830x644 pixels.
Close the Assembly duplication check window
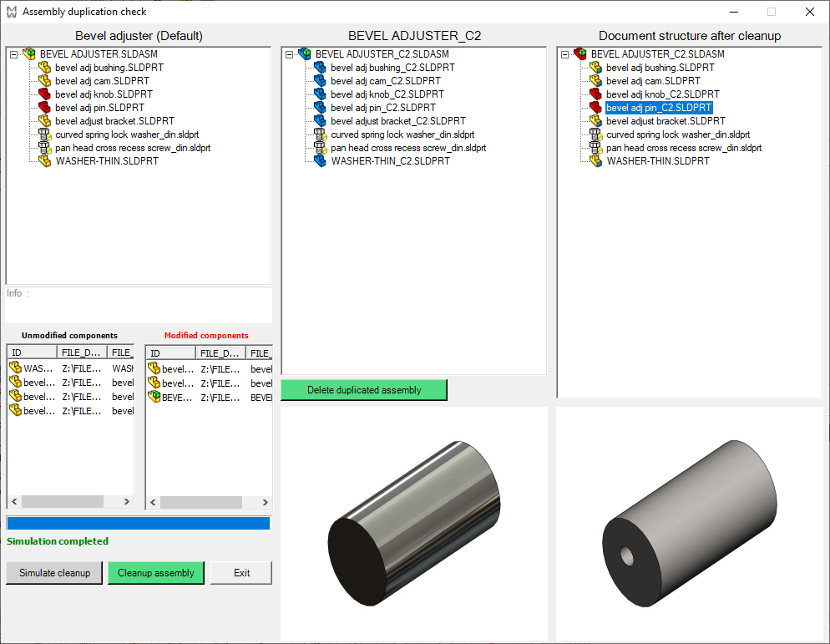point(810,12)
